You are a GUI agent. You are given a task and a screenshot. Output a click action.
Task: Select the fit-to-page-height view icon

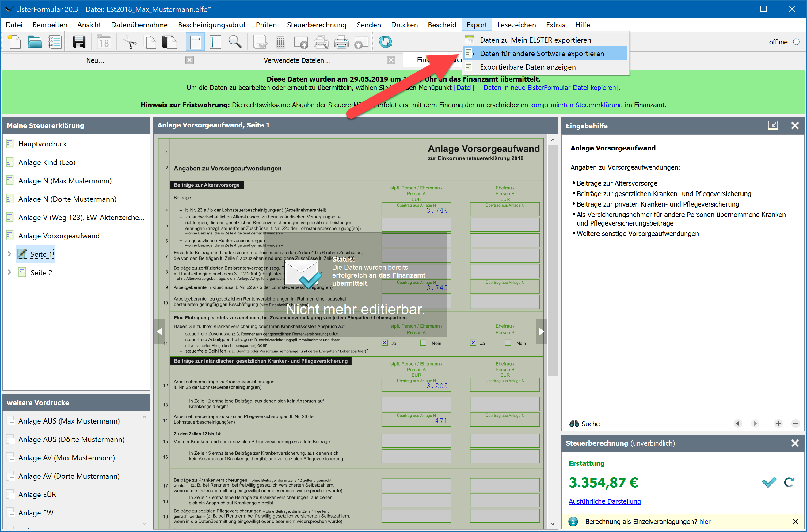tap(215, 42)
